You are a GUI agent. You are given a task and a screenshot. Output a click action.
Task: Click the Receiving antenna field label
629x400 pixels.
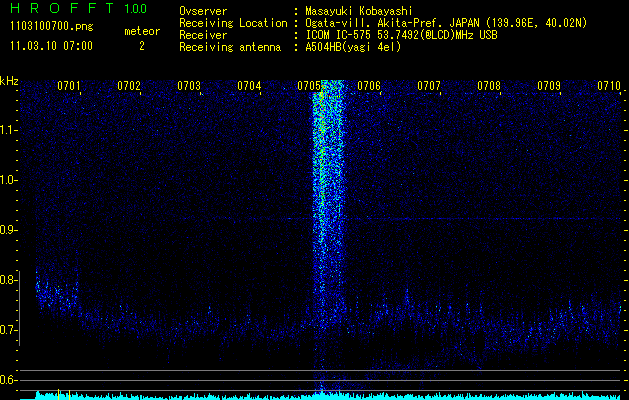(230, 47)
